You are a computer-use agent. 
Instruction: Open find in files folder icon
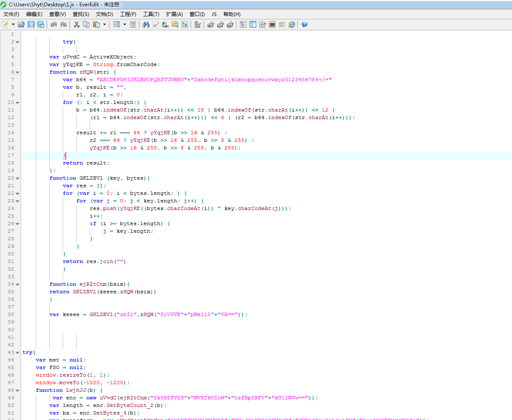click(x=175, y=24)
